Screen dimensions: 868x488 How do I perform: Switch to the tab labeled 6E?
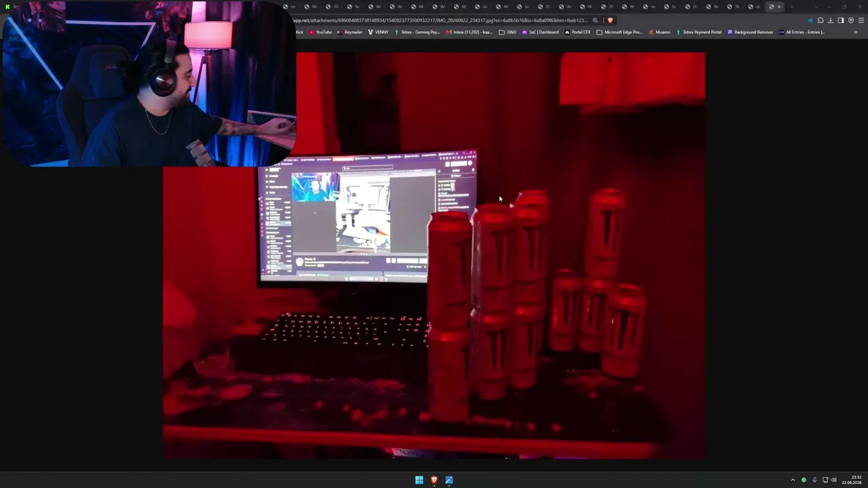pyautogui.click(x=460, y=7)
